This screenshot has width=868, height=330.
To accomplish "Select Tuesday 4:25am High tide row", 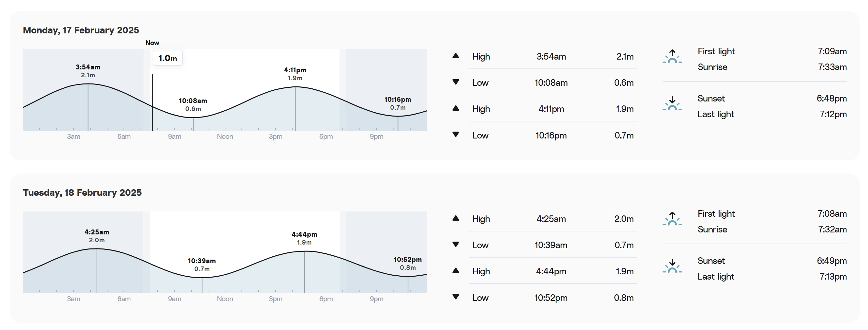I will tap(544, 219).
